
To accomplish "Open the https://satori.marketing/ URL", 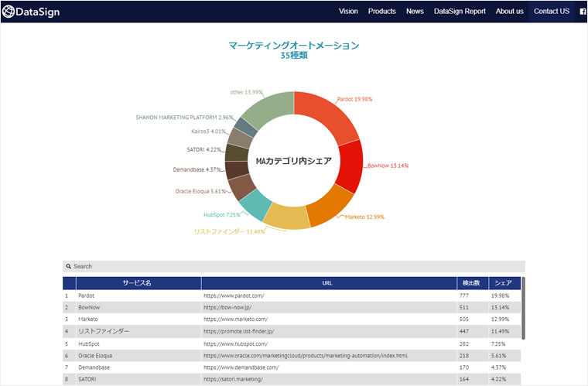I will (233, 379).
